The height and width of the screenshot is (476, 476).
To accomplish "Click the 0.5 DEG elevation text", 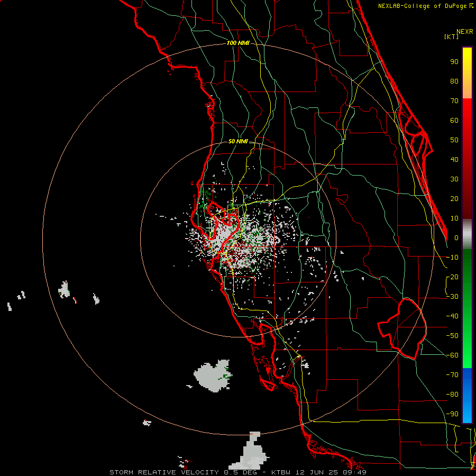I will click(x=240, y=472).
